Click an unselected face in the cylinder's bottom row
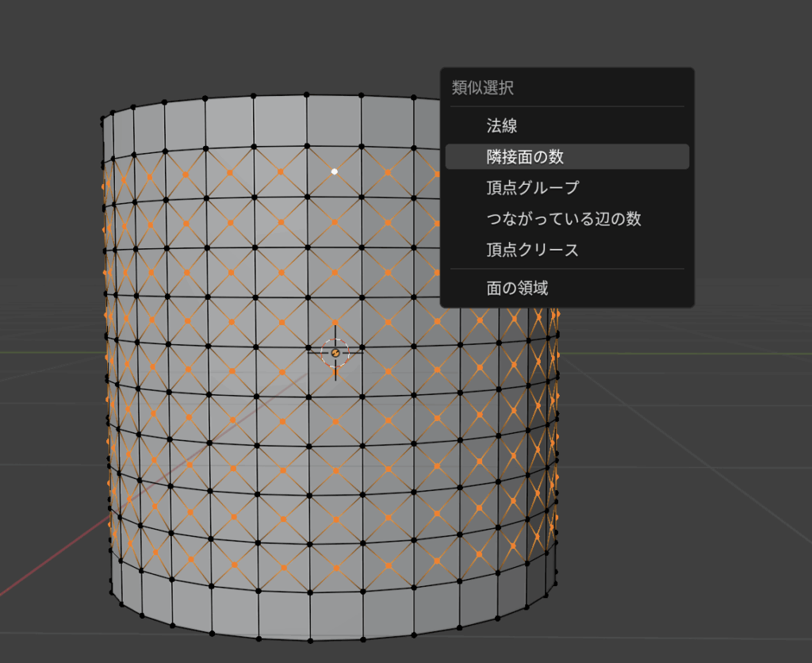This screenshot has height=663, width=812. coord(284,612)
